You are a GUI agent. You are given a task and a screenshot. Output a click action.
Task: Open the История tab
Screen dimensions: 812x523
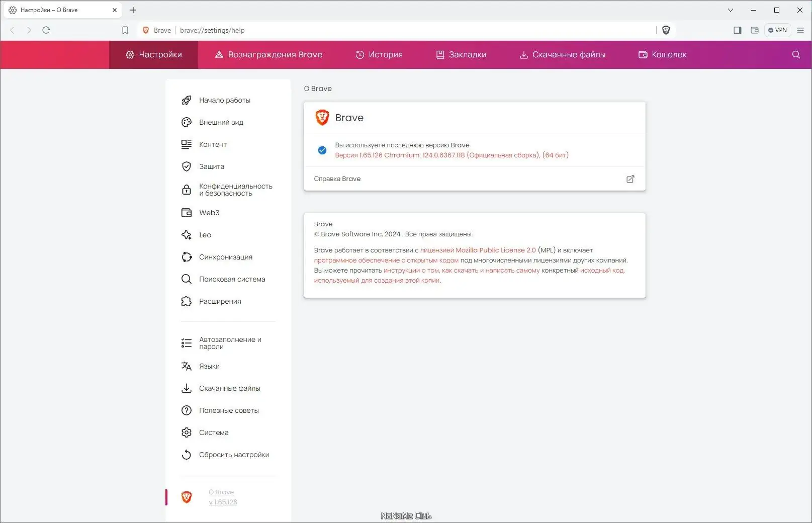[x=379, y=55]
